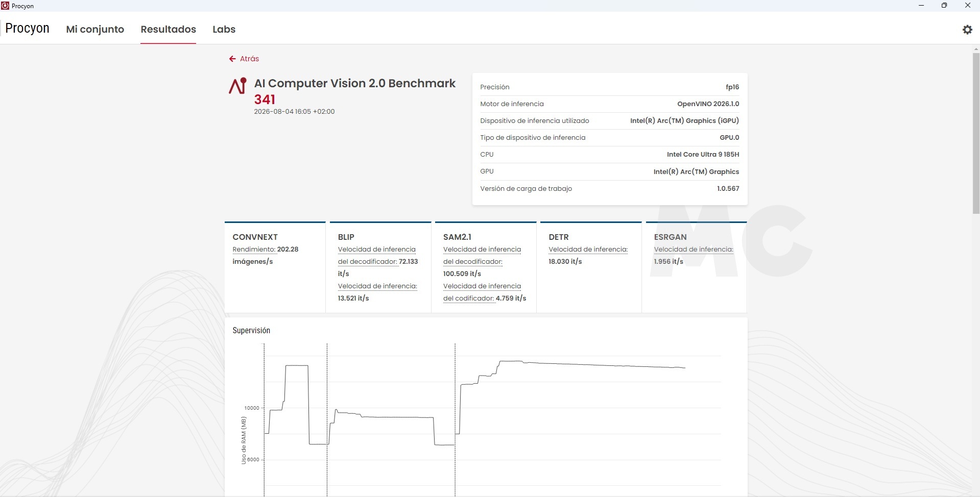Image resolution: width=980 pixels, height=497 pixels.
Task: Click the Precisión value fp16
Action: pos(732,87)
